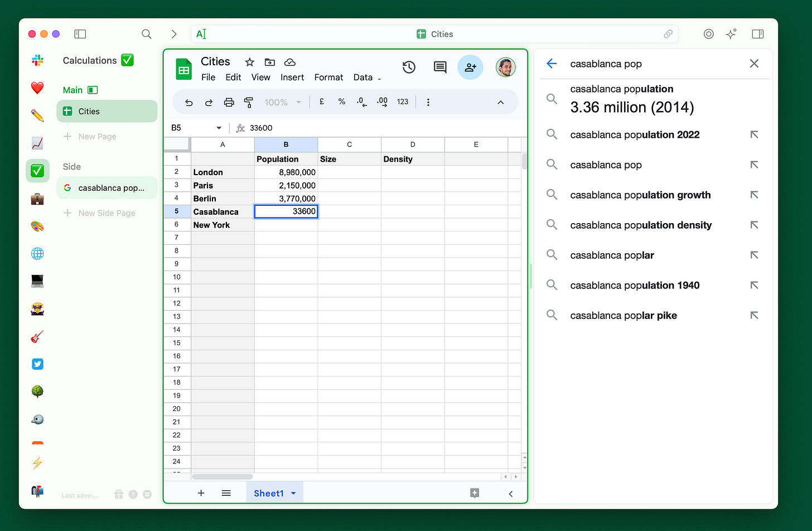
Task: Open the 100% zoom dropdown
Action: [x=283, y=102]
